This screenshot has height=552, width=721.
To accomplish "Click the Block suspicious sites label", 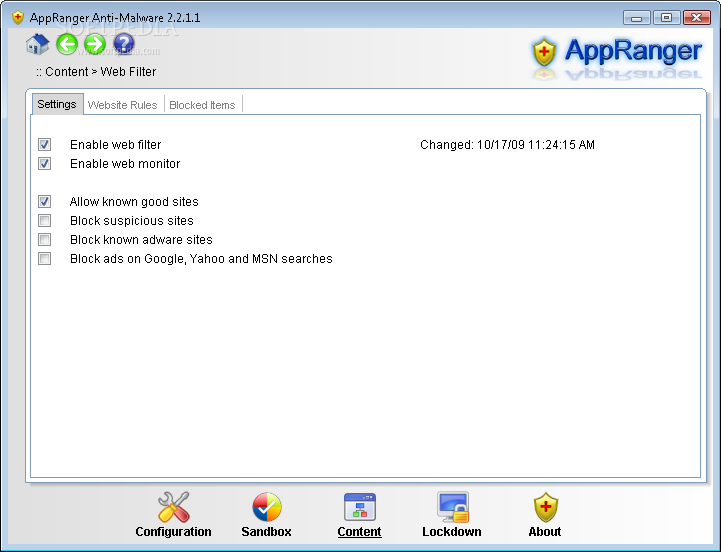I will pos(132,221).
